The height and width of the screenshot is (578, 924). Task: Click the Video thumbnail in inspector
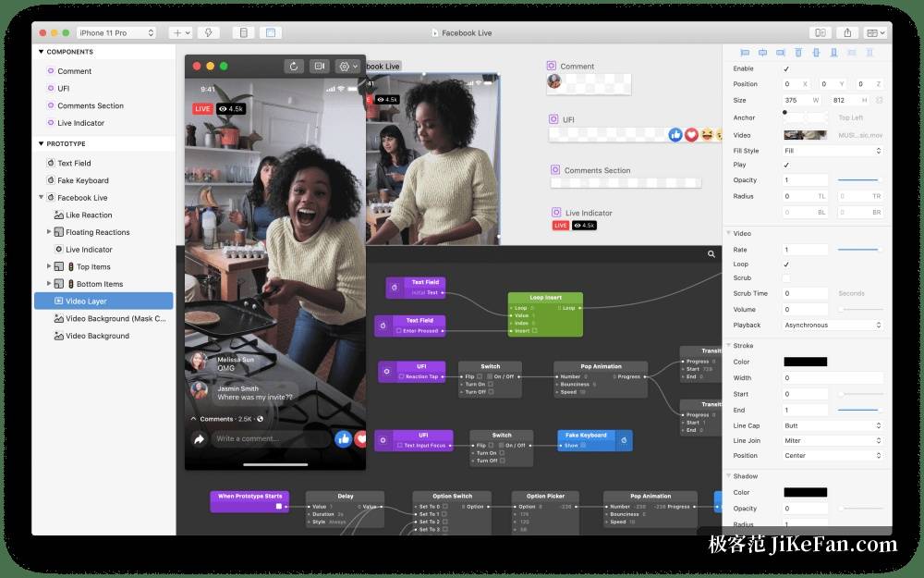click(805, 135)
